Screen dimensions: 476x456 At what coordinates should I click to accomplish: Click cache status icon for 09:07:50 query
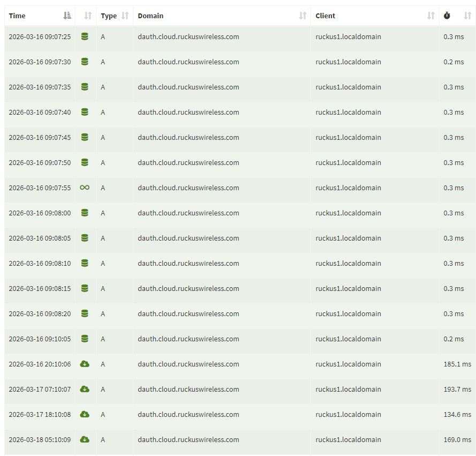click(x=85, y=162)
